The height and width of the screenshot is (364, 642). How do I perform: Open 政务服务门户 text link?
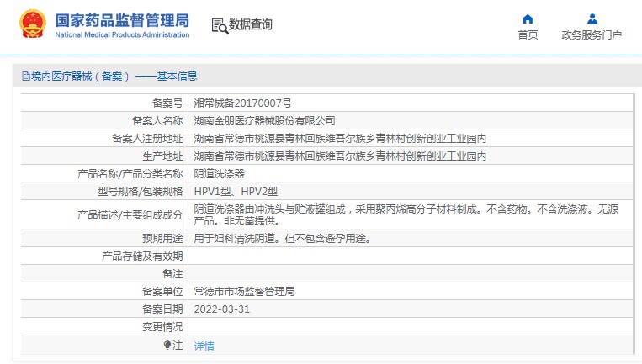pyautogui.click(x=592, y=35)
